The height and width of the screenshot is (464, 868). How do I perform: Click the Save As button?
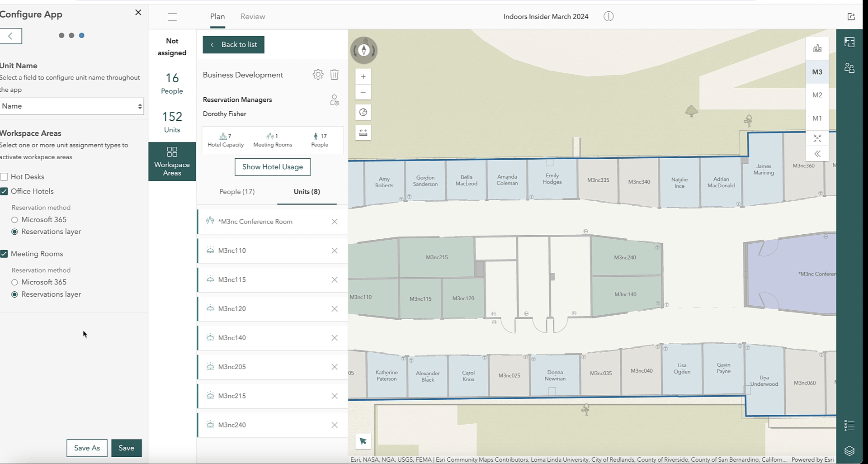click(x=87, y=448)
